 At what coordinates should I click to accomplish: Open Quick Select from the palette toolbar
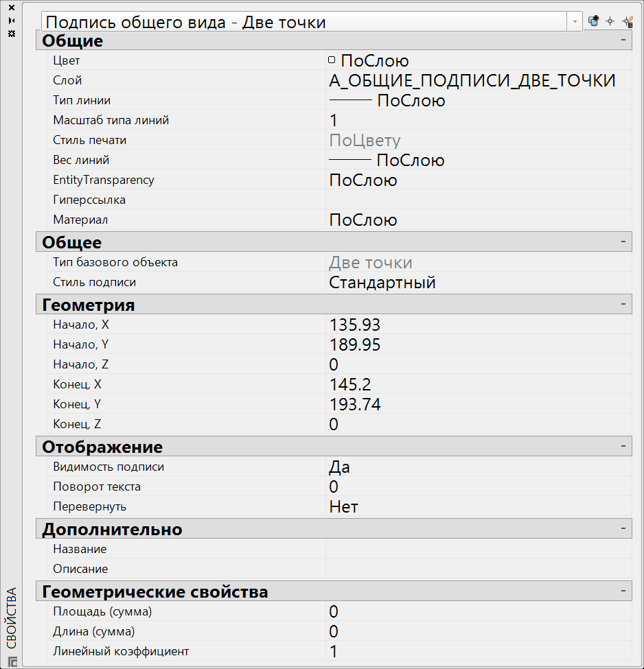click(627, 21)
